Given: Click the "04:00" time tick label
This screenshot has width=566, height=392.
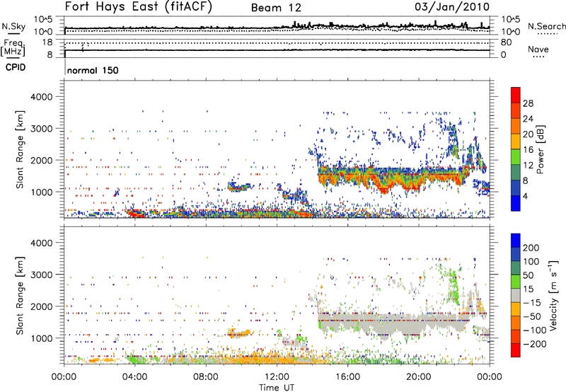Looking at the screenshot, I should (x=134, y=377).
